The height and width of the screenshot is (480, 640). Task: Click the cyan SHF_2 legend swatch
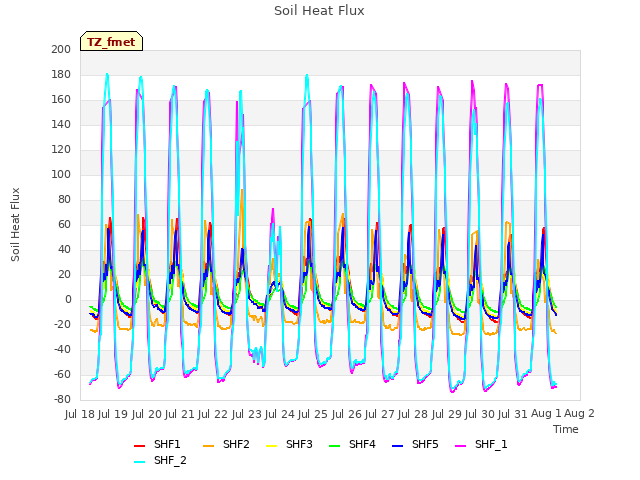click(x=140, y=462)
